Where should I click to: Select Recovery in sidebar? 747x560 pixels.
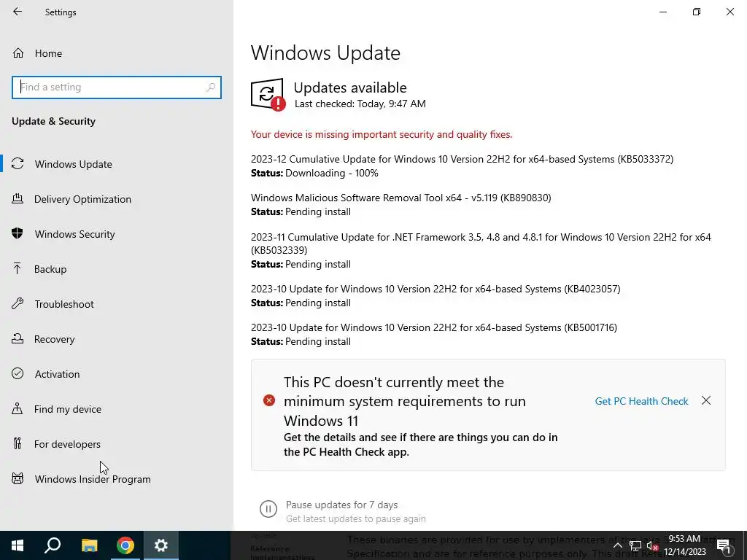54,339
